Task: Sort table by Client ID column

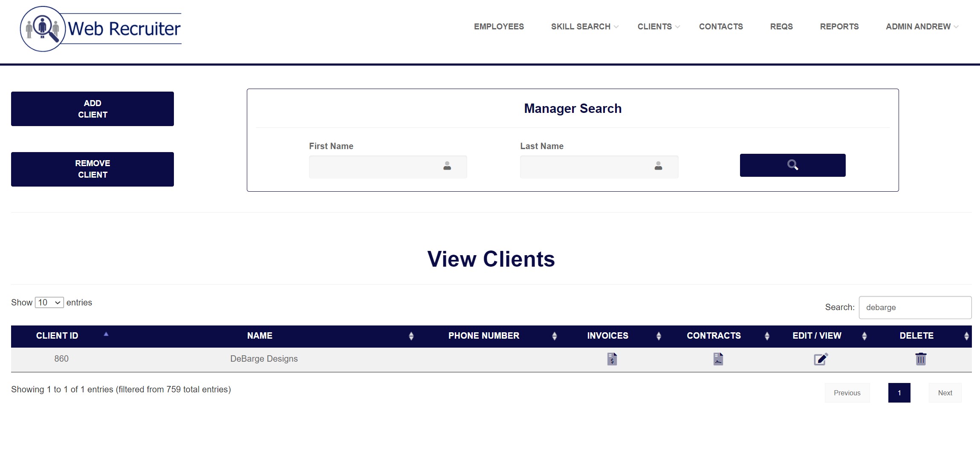Action: pos(58,336)
